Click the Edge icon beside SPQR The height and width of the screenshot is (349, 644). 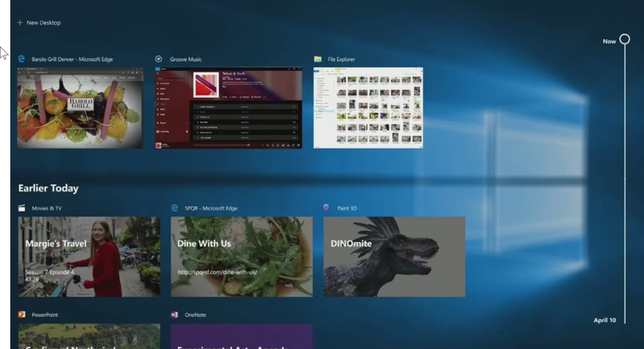(x=175, y=208)
